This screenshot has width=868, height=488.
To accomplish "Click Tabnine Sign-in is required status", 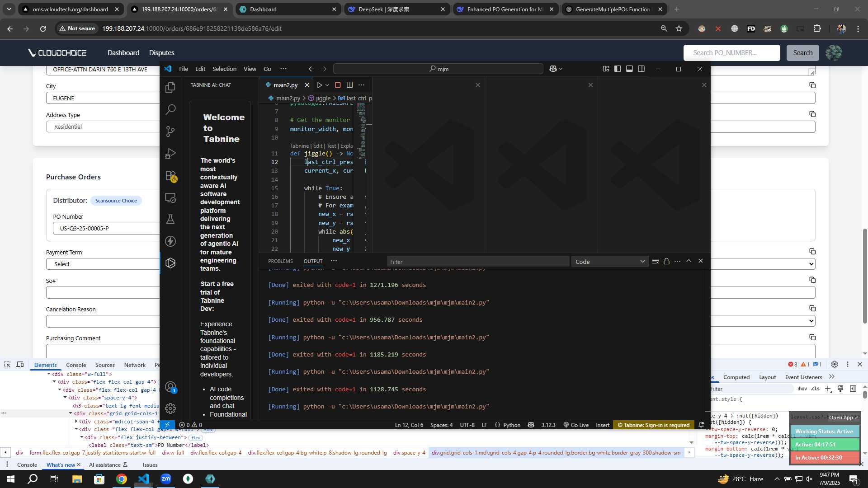I will 654,425.
